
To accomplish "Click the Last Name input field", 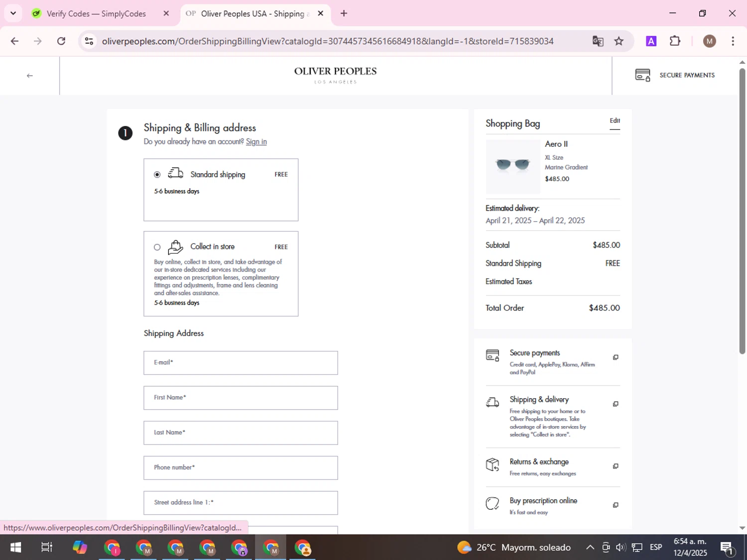I will [241, 433].
